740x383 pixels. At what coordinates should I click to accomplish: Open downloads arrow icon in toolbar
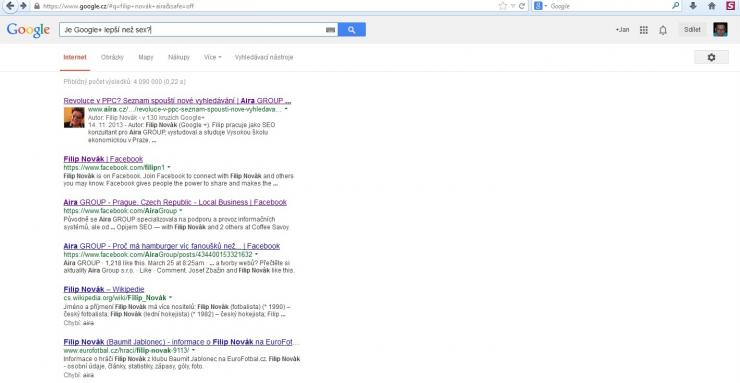693,6
